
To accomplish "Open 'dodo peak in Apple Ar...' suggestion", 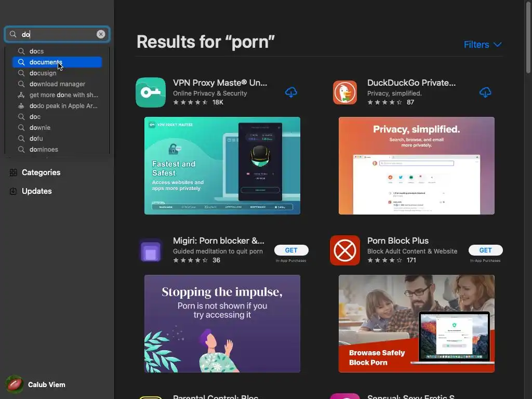I will [57, 106].
